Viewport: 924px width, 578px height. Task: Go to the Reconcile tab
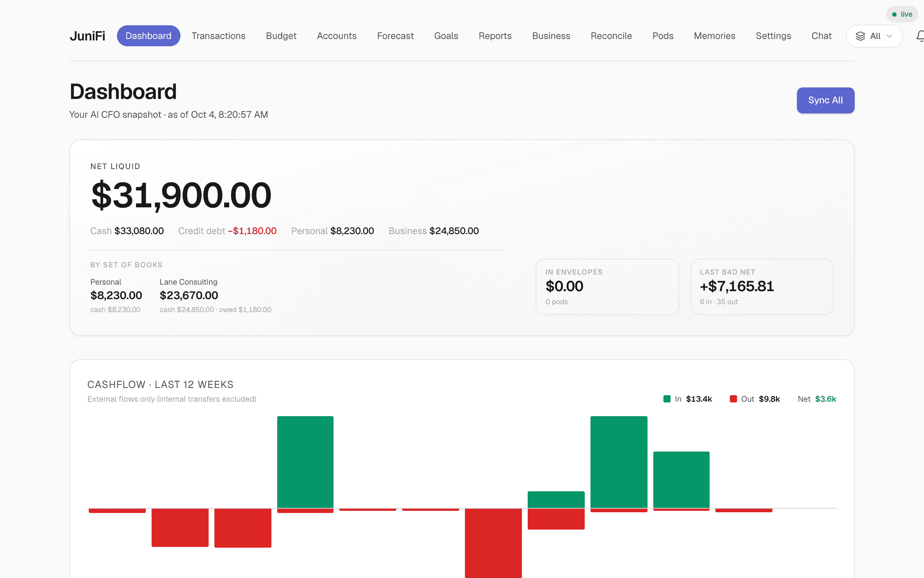pyautogui.click(x=611, y=36)
